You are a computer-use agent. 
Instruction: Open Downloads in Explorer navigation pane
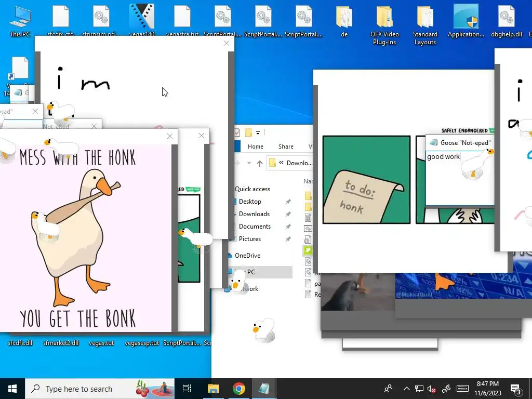(x=254, y=214)
